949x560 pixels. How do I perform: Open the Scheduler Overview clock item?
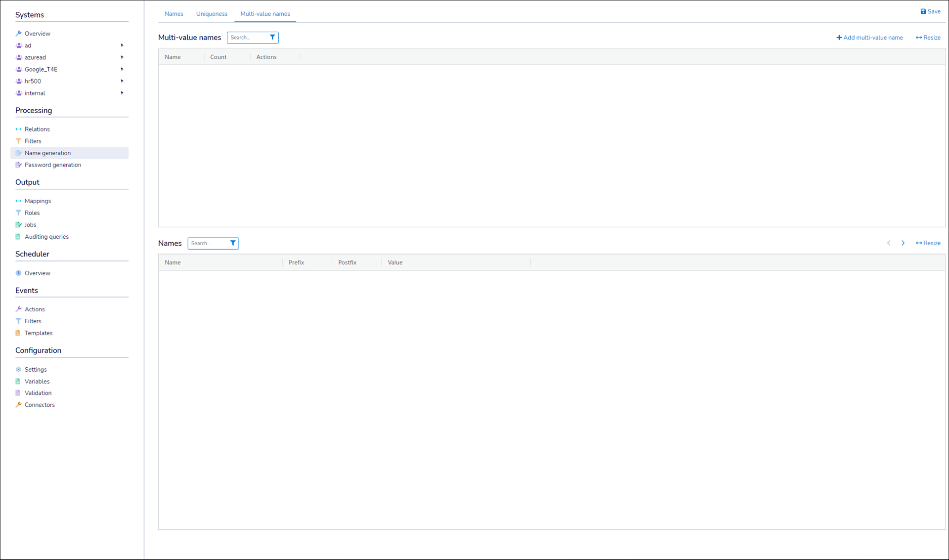(37, 273)
